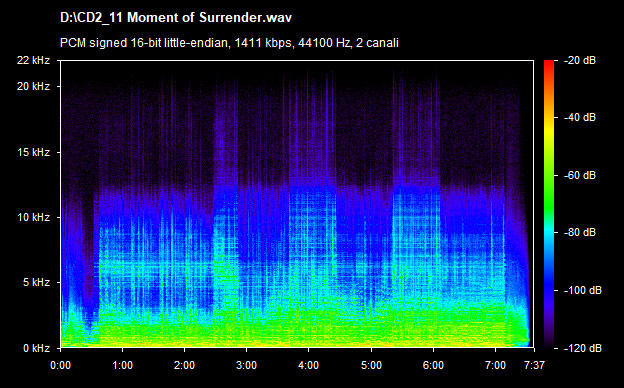Click the 5 kHz frequency label
624x388 pixels.
coord(36,283)
